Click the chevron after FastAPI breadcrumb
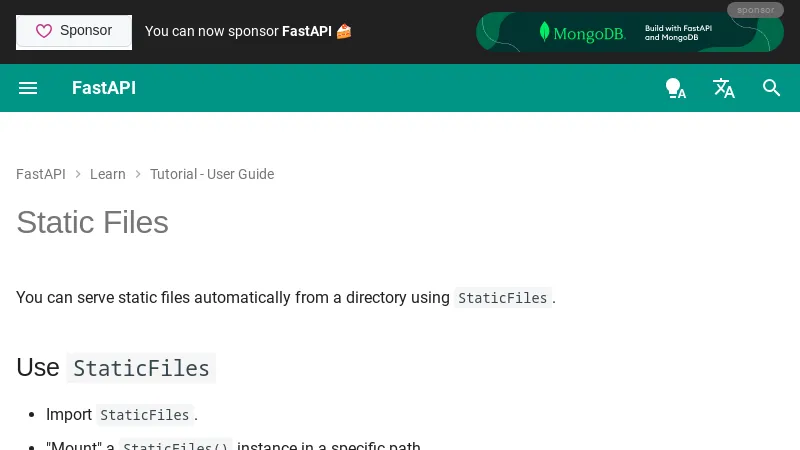Viewport: 800px width, 450px height. pyautogui.click(x=78, y=174)
